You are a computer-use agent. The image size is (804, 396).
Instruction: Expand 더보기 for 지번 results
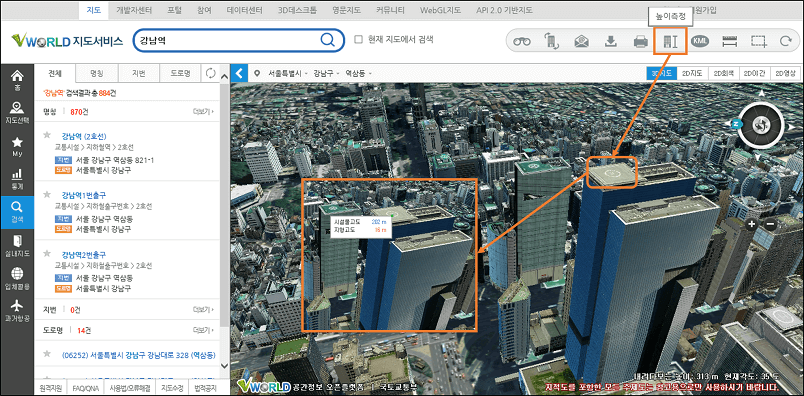pos(203,309)
